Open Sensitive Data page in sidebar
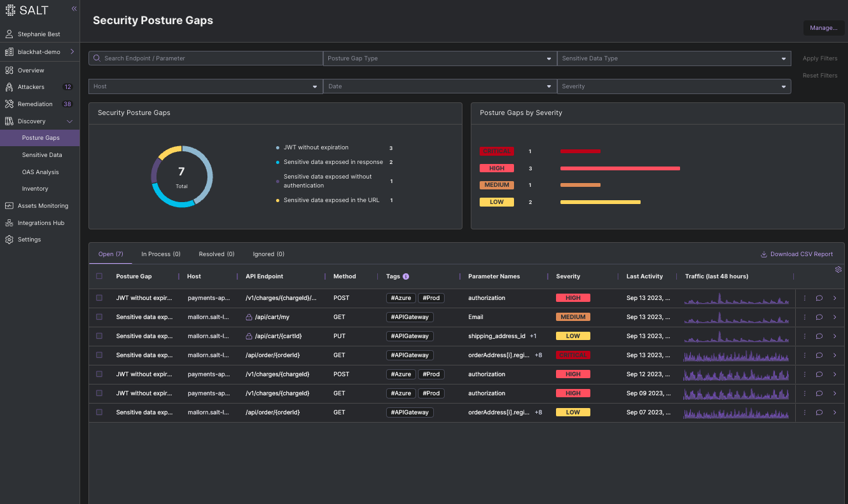Image resolution: width=848 pixels, height=504 pixels. 42,155
